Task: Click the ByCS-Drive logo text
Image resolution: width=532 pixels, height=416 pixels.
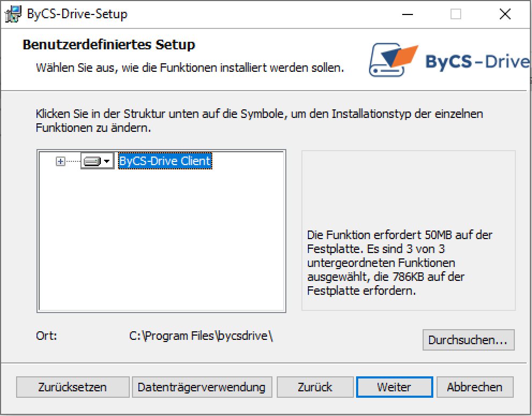Action: [477, 61]
